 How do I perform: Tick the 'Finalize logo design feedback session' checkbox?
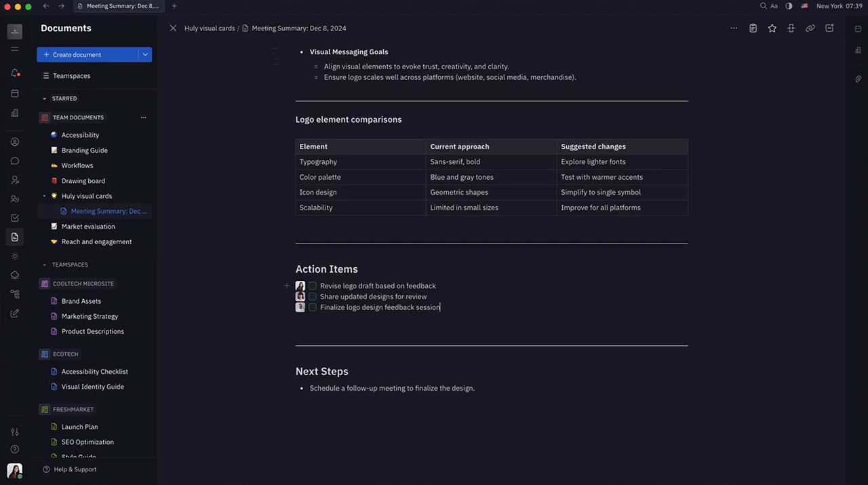[313, 307]
